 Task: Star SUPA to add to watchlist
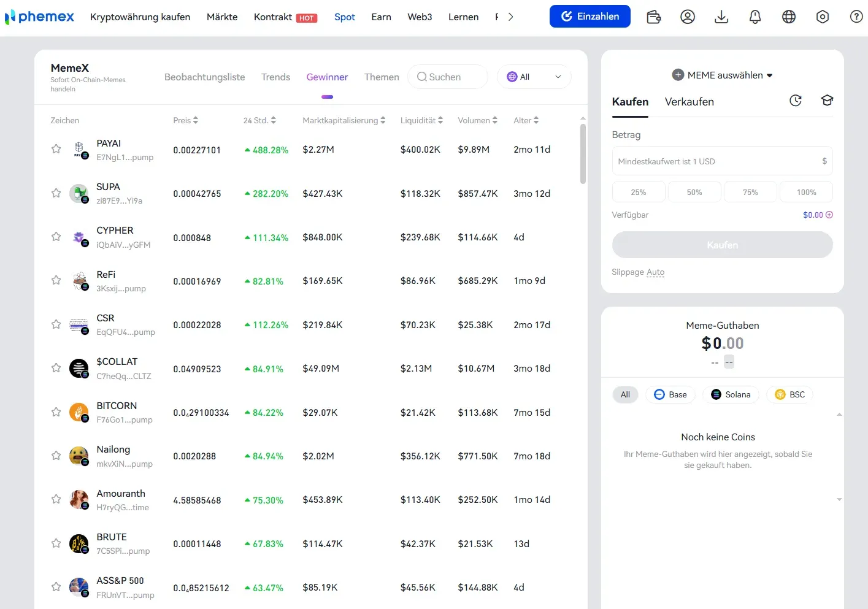(56, 193)
